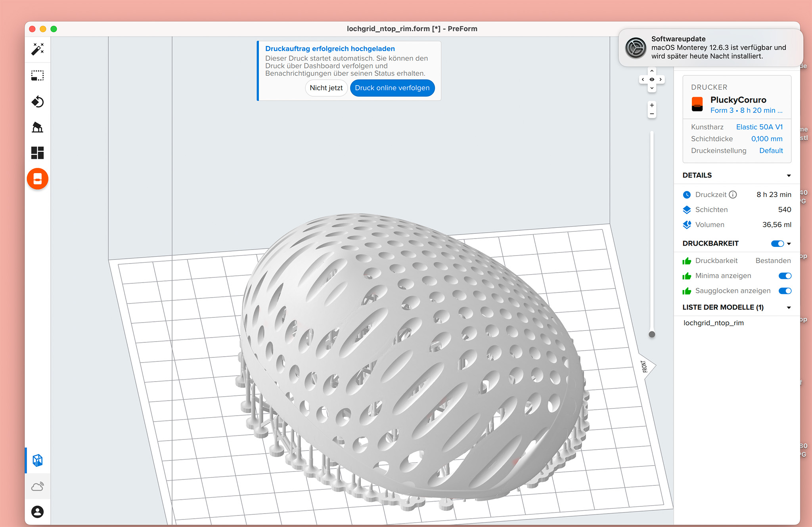
Task: Click the layer slicer slider handle
Action: tap(652, 334)
